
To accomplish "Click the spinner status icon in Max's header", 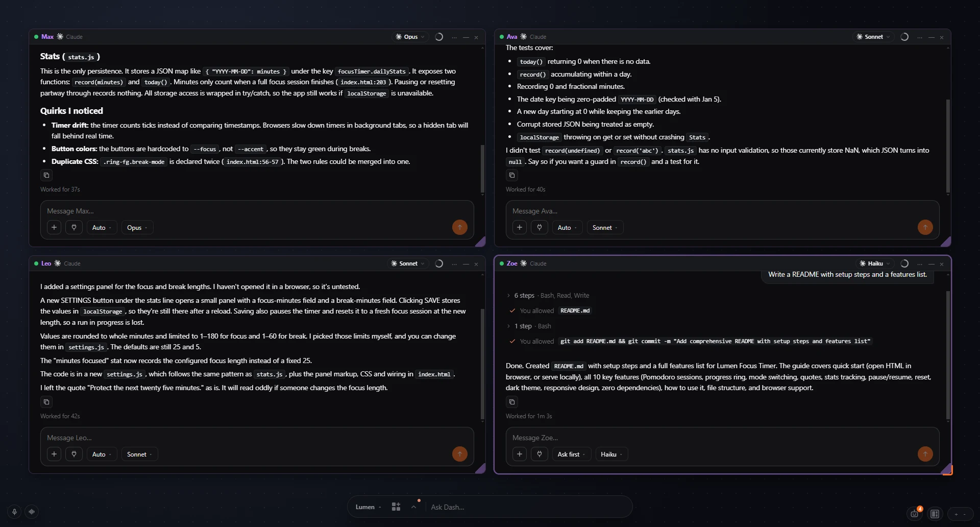I will click(x=439, y=37).
